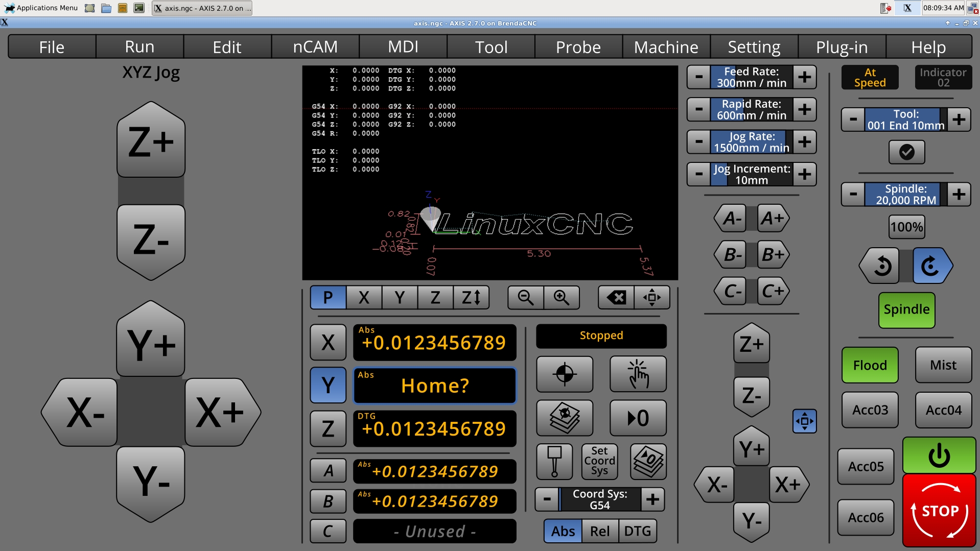Open the MDI menu
Image resolution: width=980 pixels, height=551 pixels.
[x=403, y=47]
